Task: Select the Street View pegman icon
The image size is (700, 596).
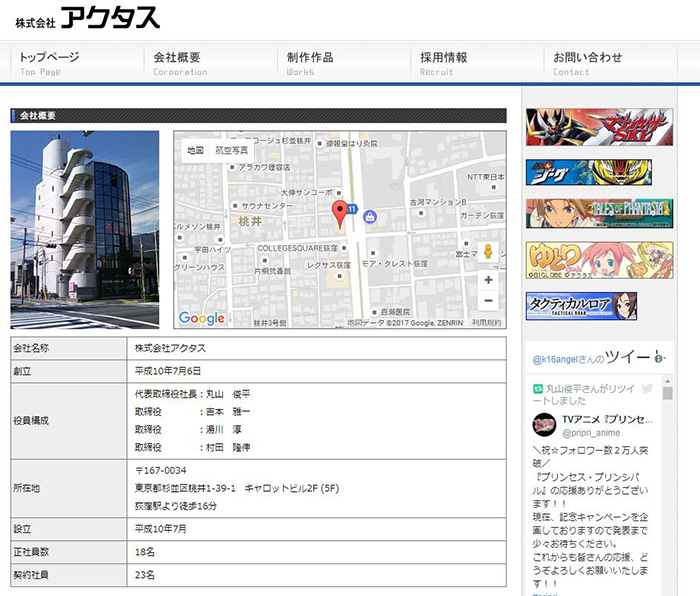Action: [x=488, y=251]
